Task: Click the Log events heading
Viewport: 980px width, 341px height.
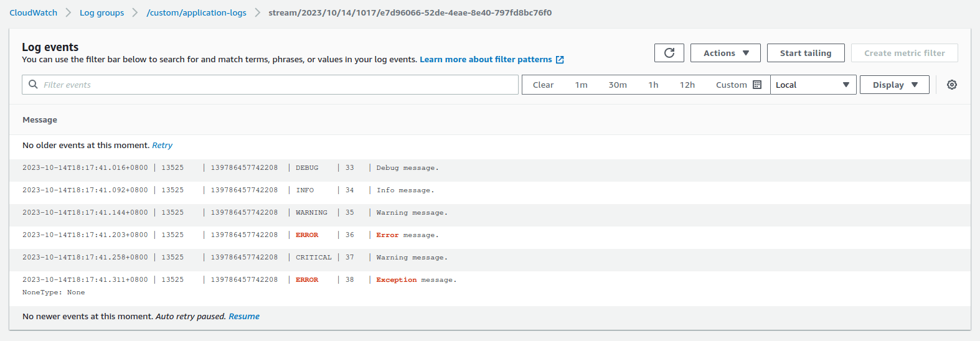Action: (50, 47)
